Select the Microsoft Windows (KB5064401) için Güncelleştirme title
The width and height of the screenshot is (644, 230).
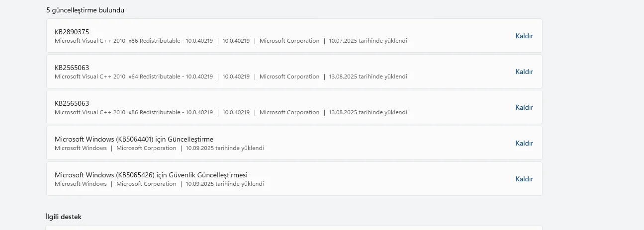tap(134, 139)
